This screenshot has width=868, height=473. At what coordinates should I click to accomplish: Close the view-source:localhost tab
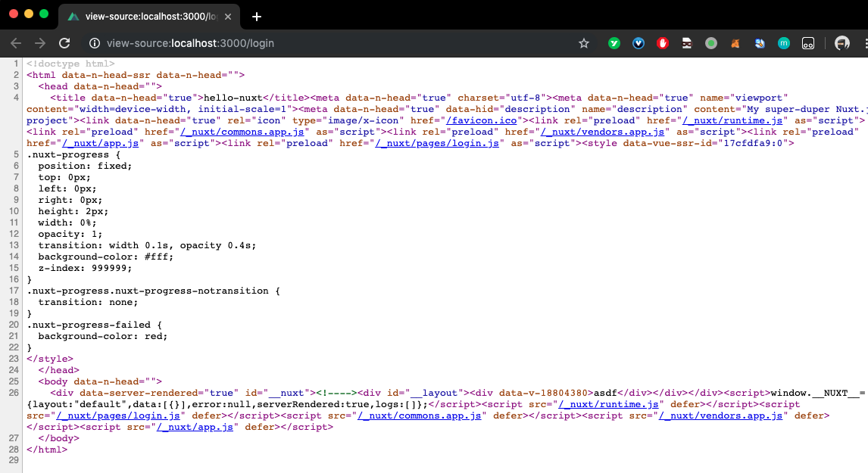pyautogui.click(x=227, y=17)
